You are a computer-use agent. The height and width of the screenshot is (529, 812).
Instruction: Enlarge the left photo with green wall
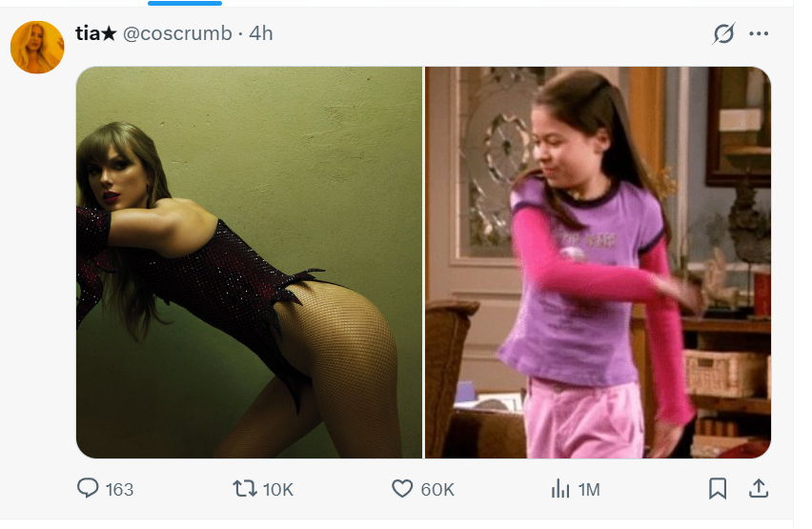[x=249, y=262]
